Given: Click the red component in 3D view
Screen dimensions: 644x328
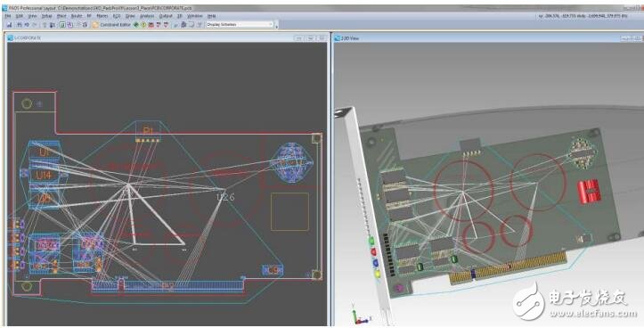Looking at the screenshot, I should pos(590,191).
